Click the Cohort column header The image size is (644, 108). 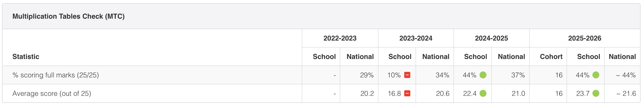tap(551, 56)
